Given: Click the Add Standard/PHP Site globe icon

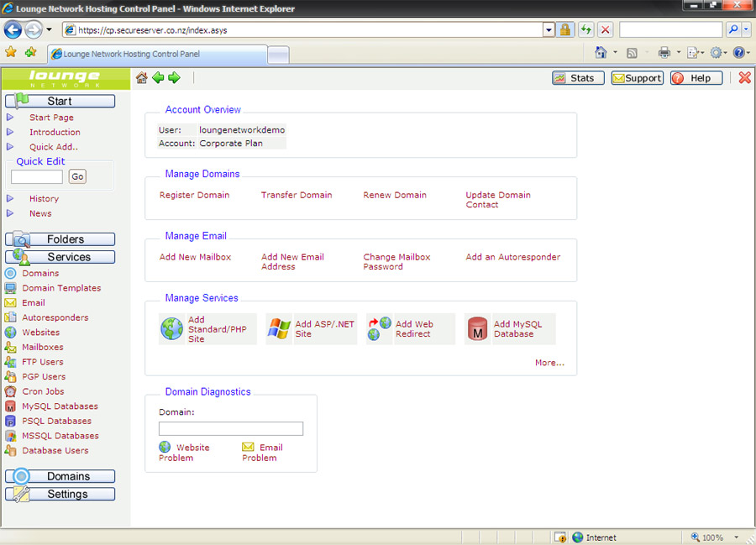Looking at the screenshot, I should (172, 328).
